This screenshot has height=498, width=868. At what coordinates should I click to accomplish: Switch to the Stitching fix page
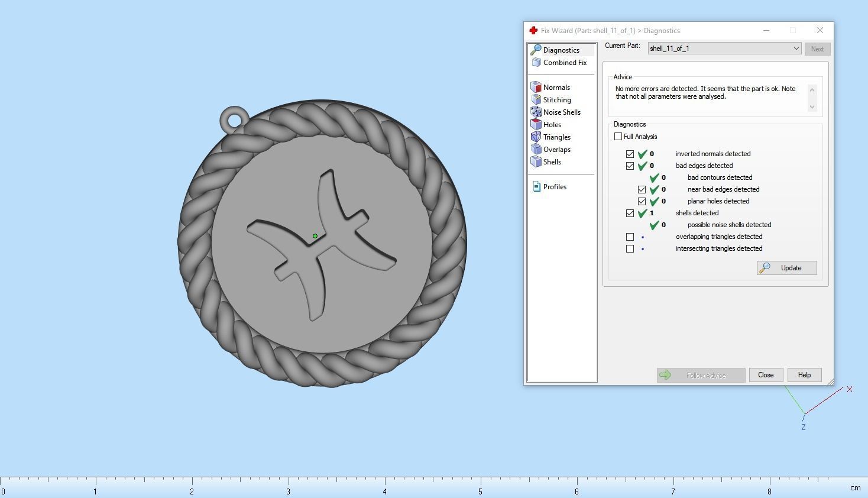pos(557,100)
